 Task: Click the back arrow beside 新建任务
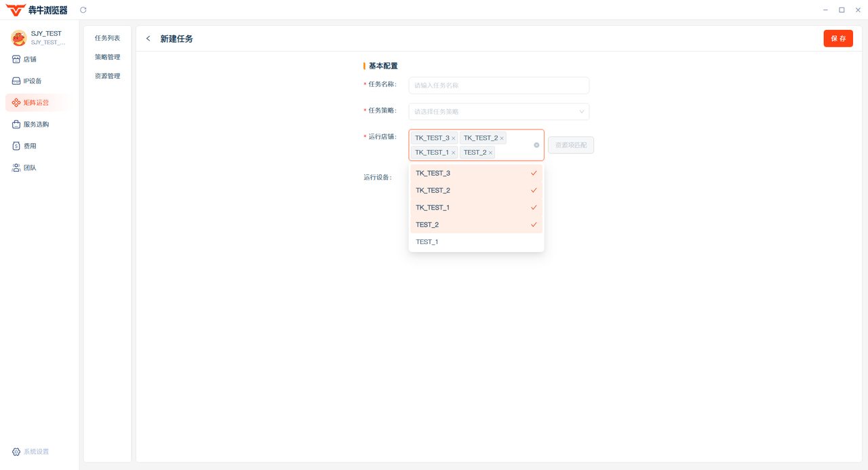click(149, 39)
